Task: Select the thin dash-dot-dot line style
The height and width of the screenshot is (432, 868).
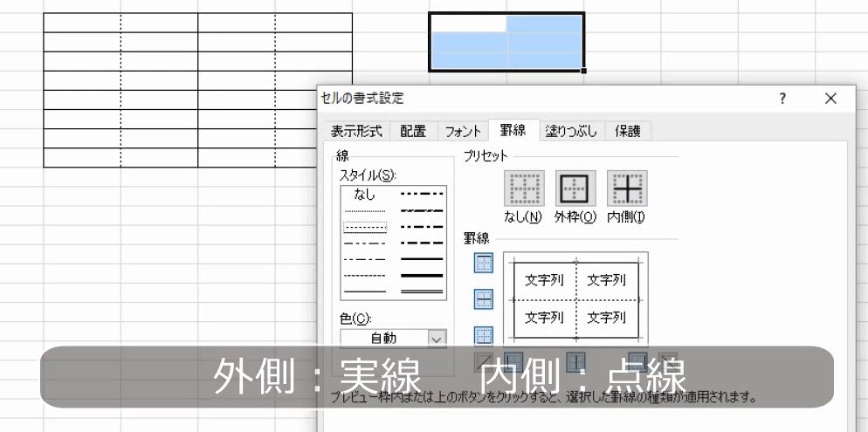Action: [x=365, y=243]
